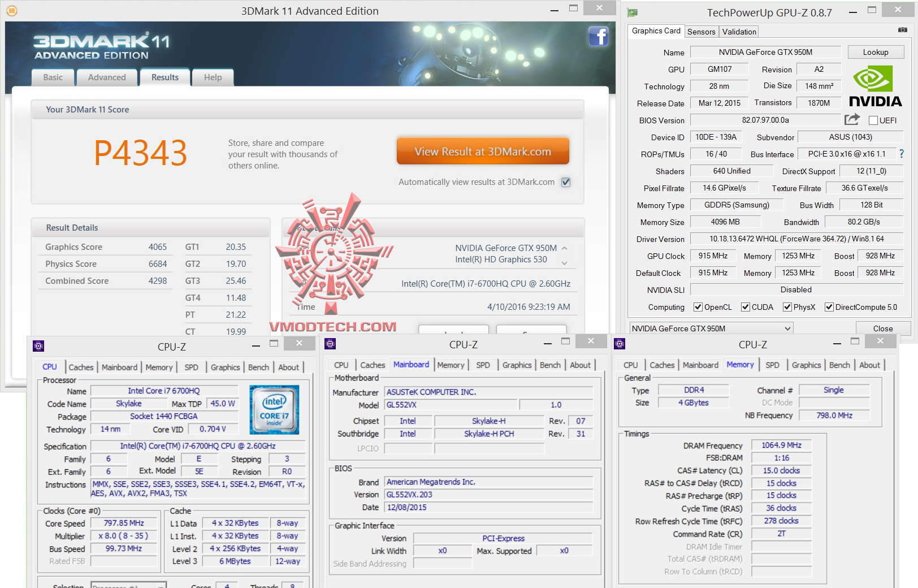
Task: Click the up arrow beside NVIDIA GeForce GTX 950M in 3DMark
Action: pyautogui.click(x=564, y=248)
